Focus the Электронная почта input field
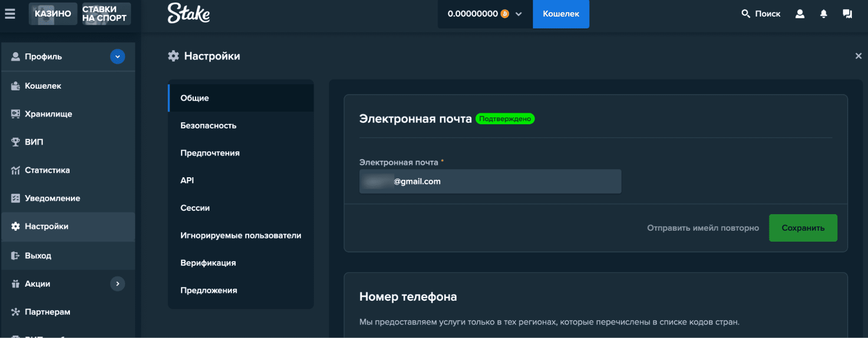Viewport: 868px width, 338px height. tap(490, 182)
